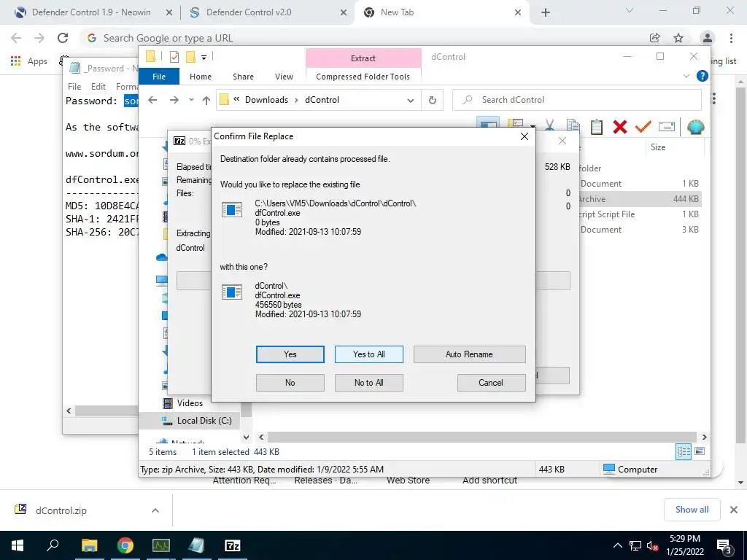Open 7-Zip from the taskbar

232,545
